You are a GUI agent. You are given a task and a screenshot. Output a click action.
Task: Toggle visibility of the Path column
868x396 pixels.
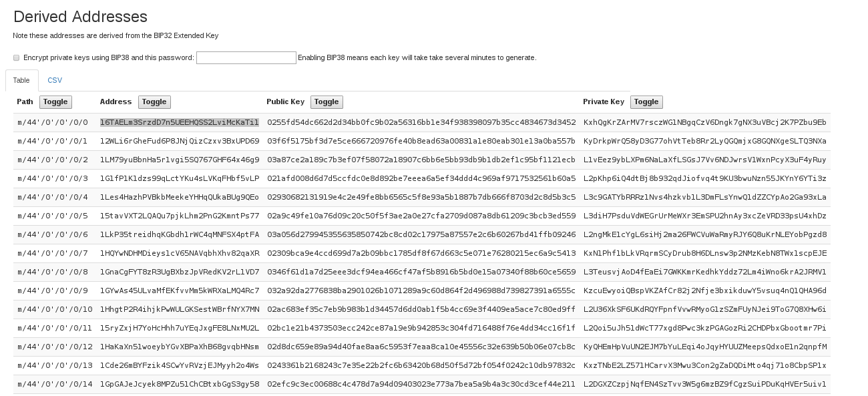55,102
